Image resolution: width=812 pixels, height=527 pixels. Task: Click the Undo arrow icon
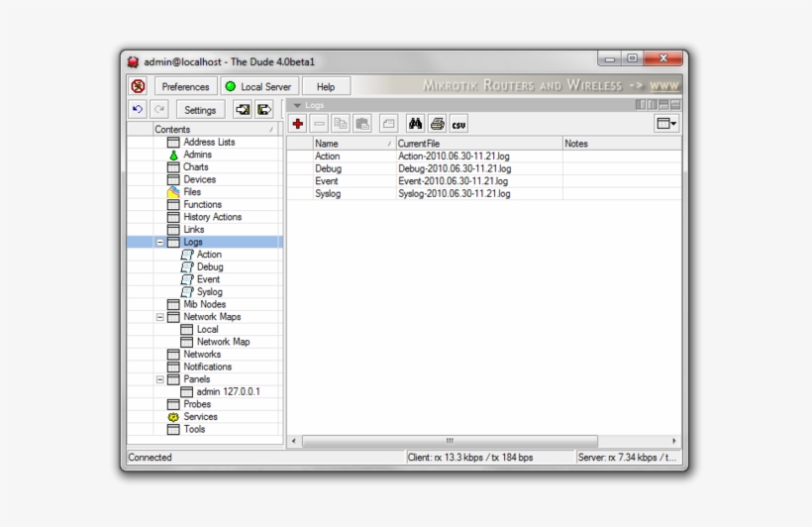(138, 109)
